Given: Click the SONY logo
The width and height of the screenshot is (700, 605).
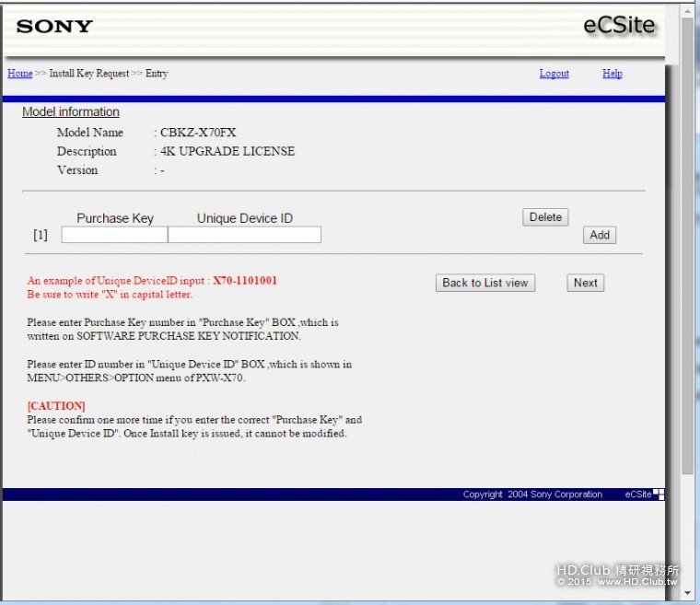Looking at the screenshot, I should 54,27.
